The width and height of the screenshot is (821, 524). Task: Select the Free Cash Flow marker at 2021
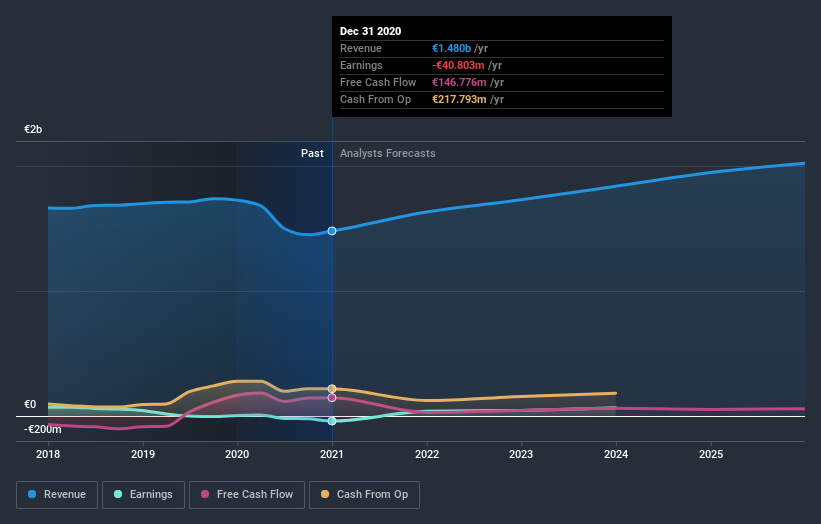pyautogui.click(x=332, y=398)
